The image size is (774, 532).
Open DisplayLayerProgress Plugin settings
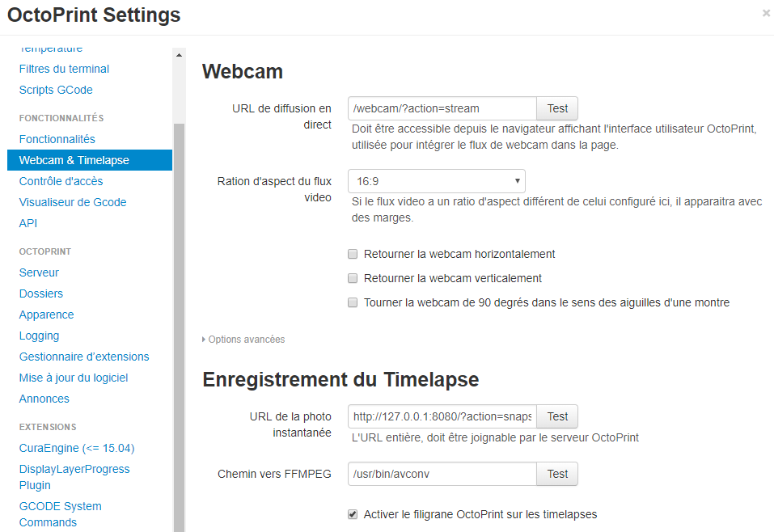(x=74, y=477)
